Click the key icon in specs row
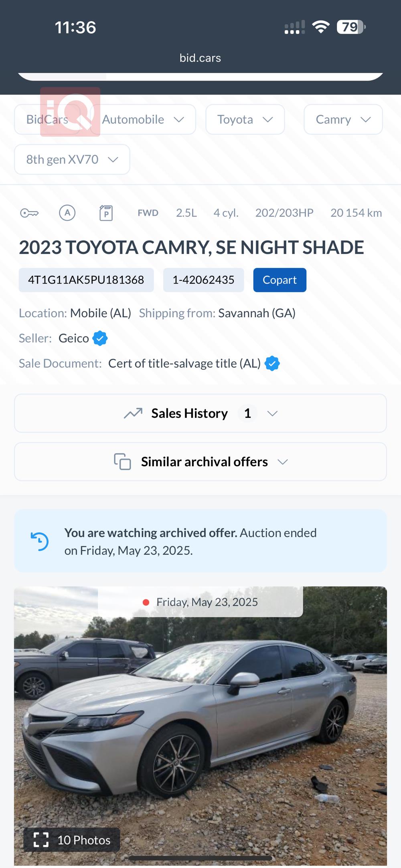 pyautogui.click(x=29, y=213)
